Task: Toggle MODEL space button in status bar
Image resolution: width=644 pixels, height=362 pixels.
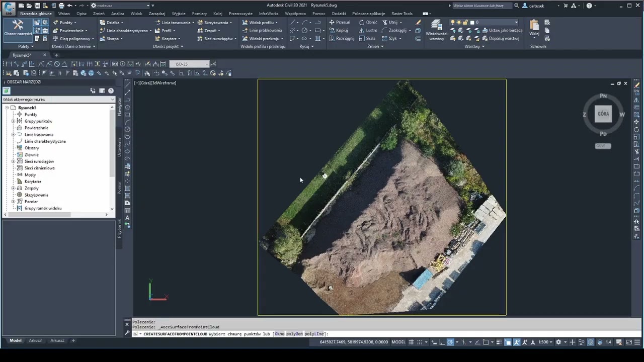Action: 398,342
